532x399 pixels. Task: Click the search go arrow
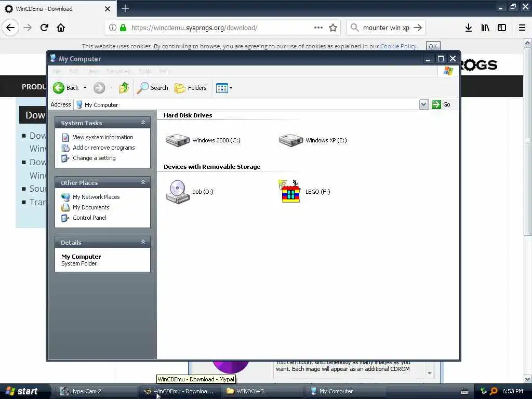pos(418,28)
